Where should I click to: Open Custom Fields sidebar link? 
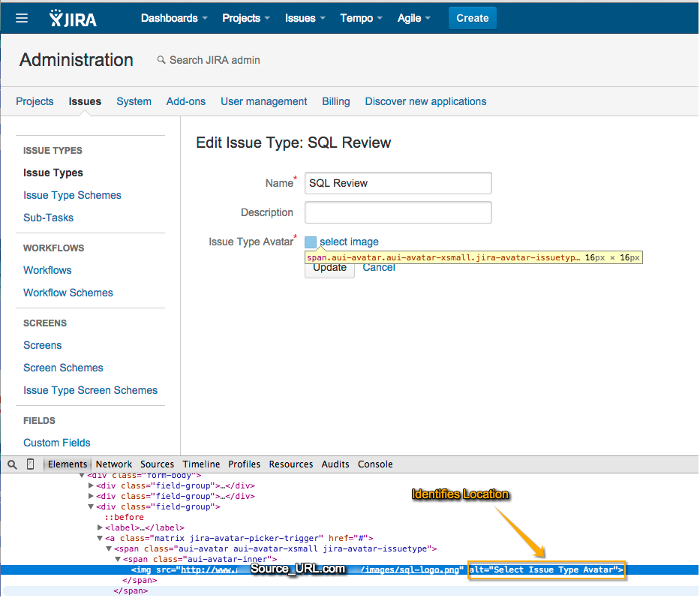(x=57, y=443)
